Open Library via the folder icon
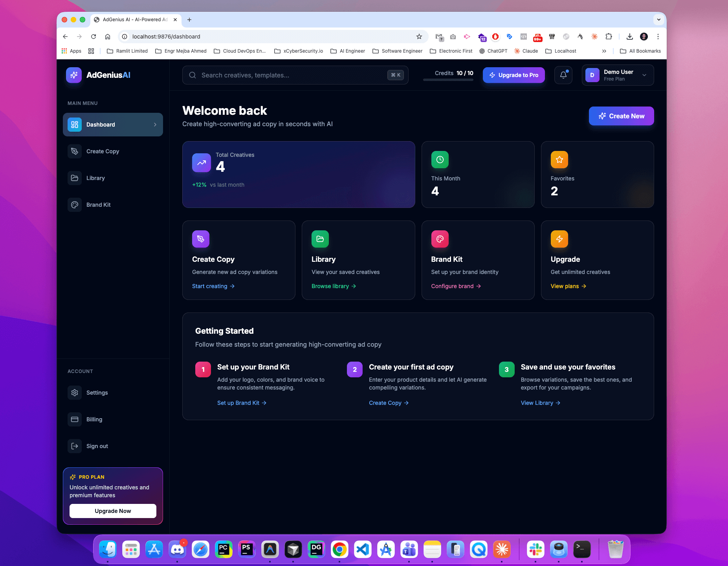728x566 pixels. pyautogui.click(x=75, y=178)
